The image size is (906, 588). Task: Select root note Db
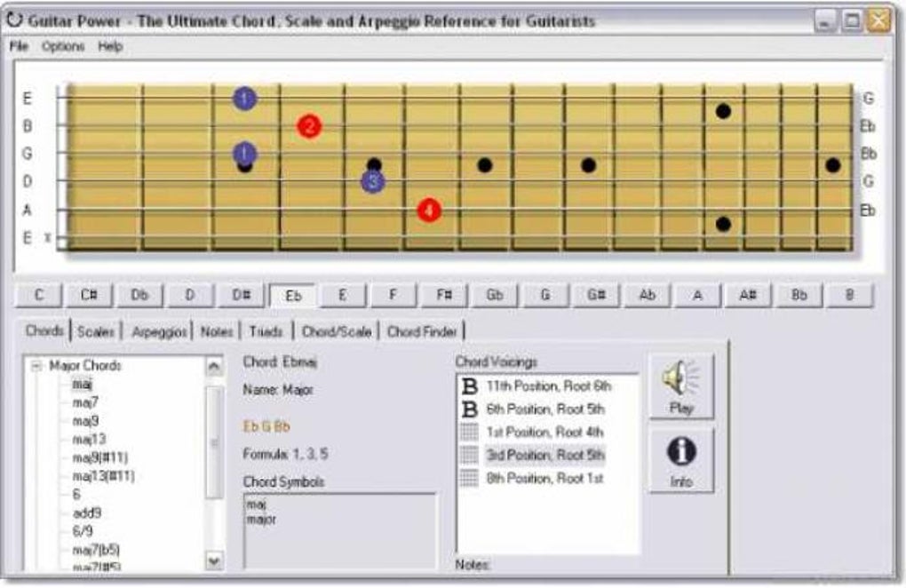[x=139, y=295]
